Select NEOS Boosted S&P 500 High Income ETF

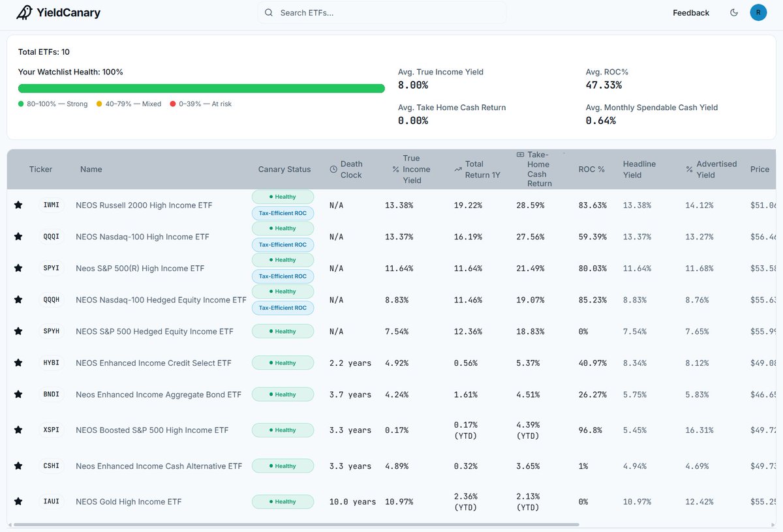152,430
